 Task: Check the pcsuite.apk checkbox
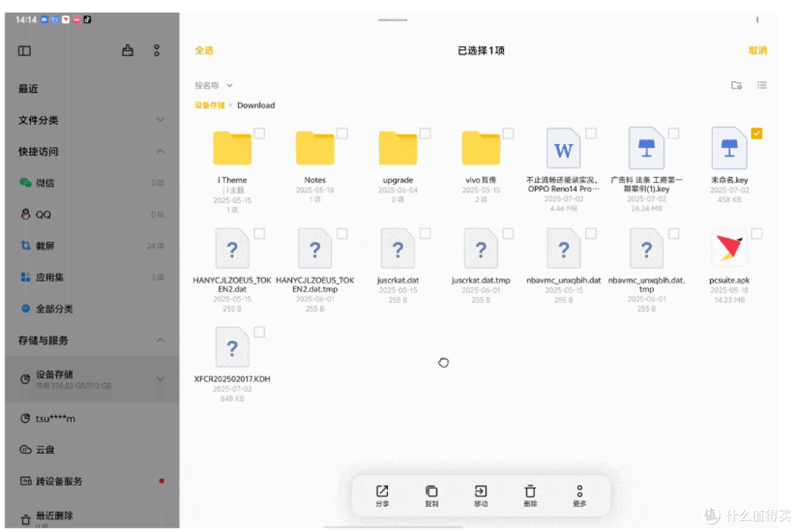pyautogui.click(x=757, y=233)
